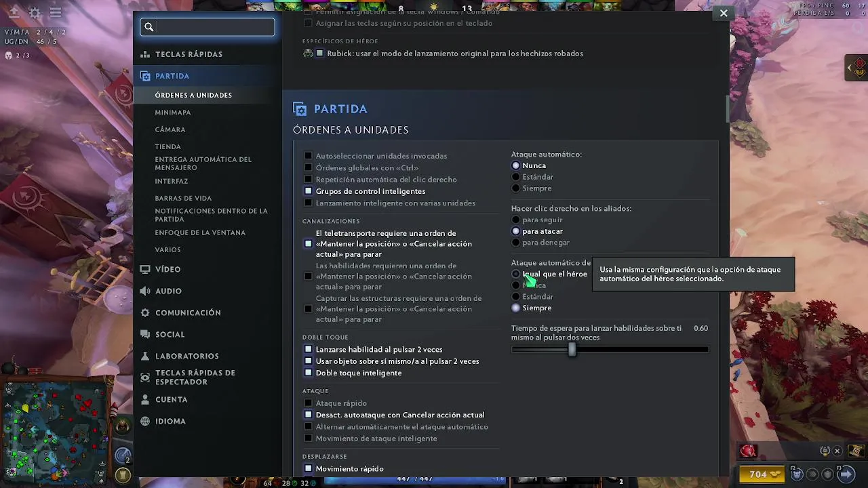The height and width of the screenshot is (488, 868).
Task: Enable Ataque rápido checkbox
Action: tap(308, 403)
